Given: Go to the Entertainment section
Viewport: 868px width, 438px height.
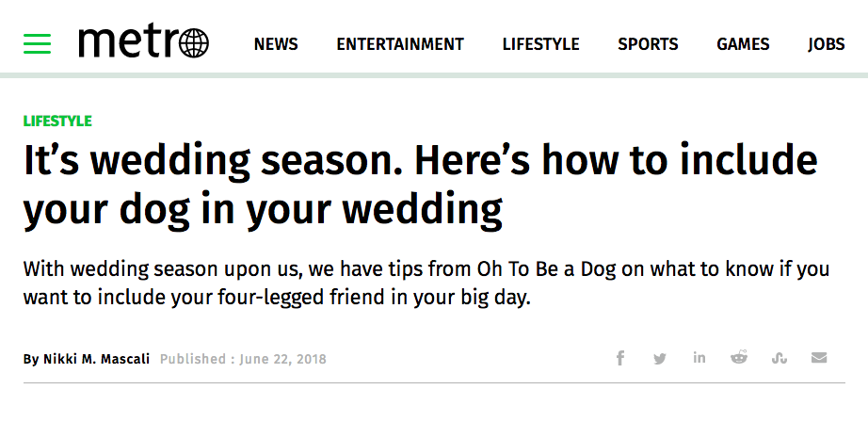Looking at the screenshot, I should tap(400, 44).
